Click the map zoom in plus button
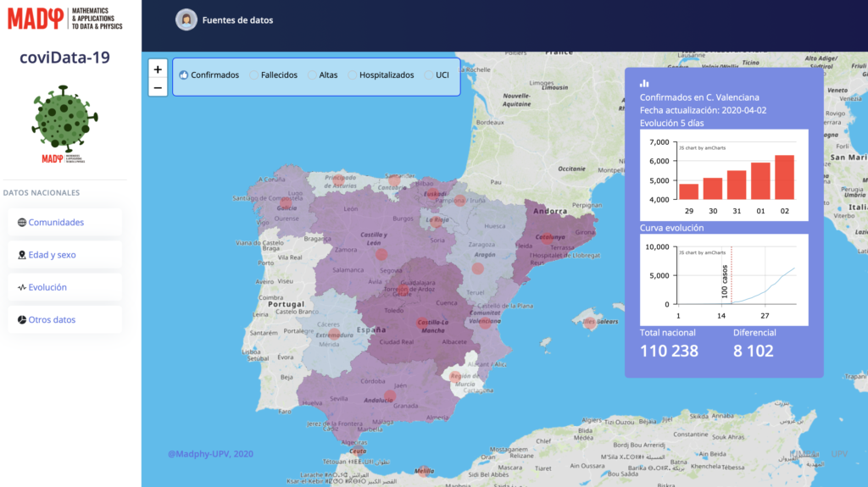Image resolution: width=868 pixels, height=487 pixels. [158, 69]
